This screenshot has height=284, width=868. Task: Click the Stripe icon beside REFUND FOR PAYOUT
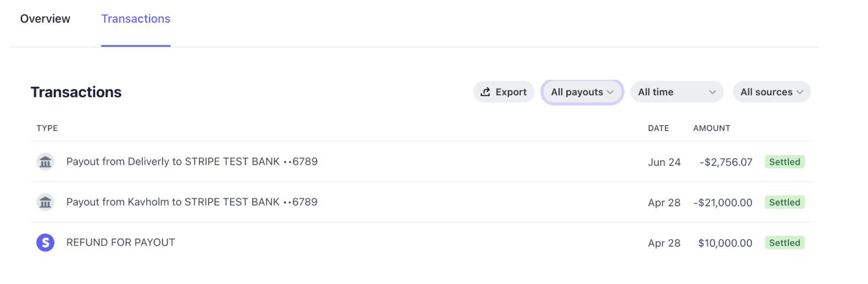coord(45,243)
